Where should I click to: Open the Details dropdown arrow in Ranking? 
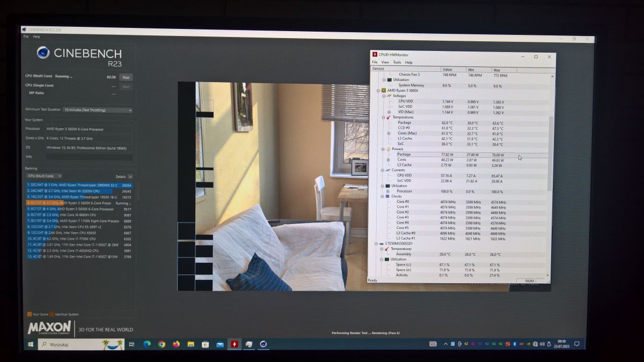coord(130,176)
